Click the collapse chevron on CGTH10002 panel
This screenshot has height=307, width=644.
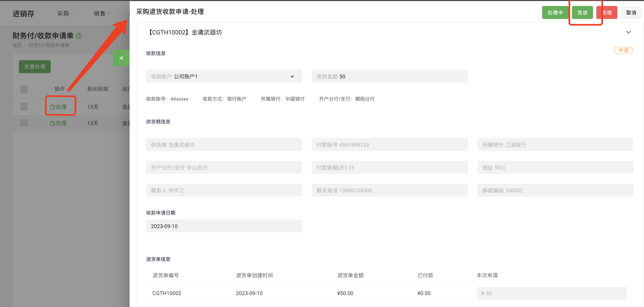629,32
